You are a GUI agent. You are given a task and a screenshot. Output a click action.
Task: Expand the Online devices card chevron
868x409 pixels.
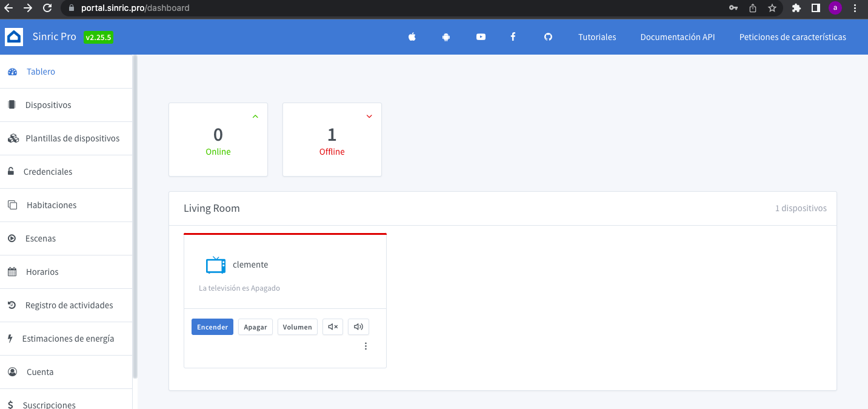(255, 117)
